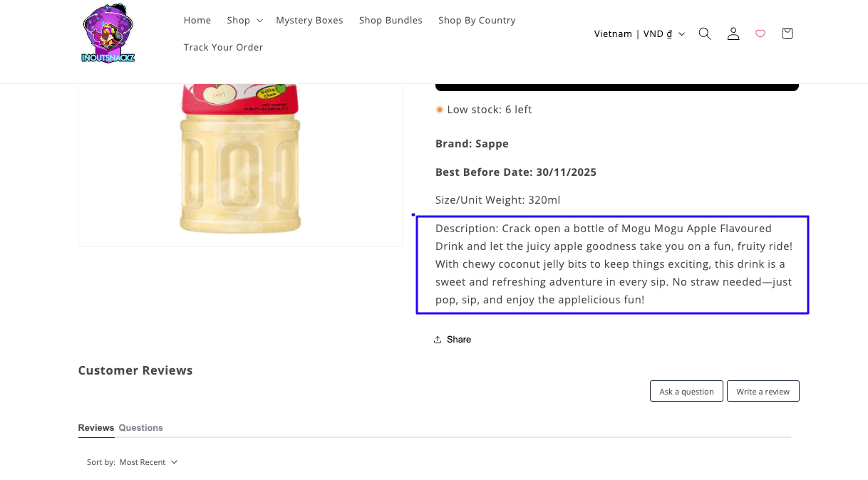Viewport: 868px width, 480px height.
Task: Click the Write a review button
Action: tap(763, 392)
